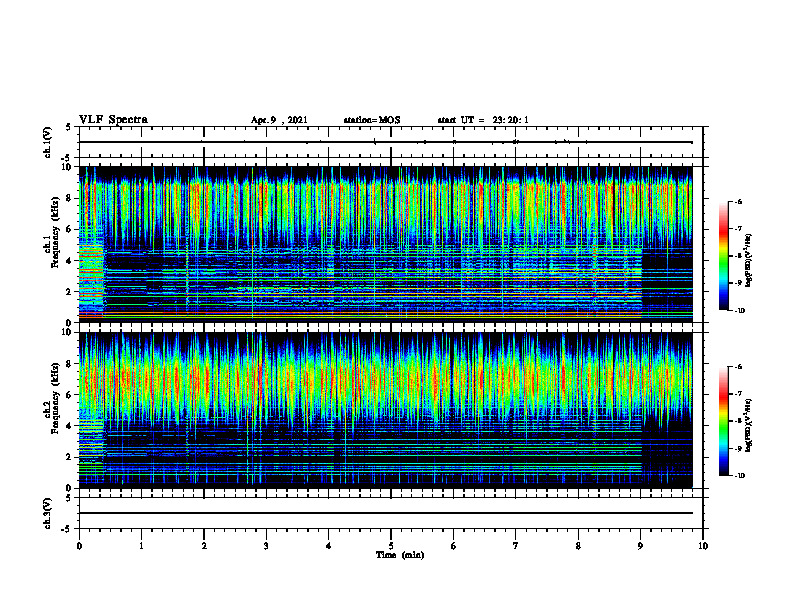
Task: Click the '-6' label on ch.1 color bar
Action: (738, 202)
